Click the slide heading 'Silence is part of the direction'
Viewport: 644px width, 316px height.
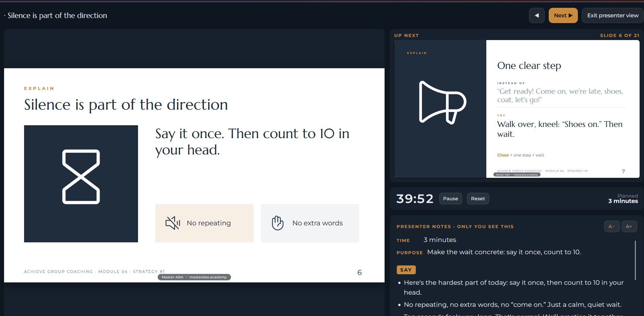click(126, 105)
